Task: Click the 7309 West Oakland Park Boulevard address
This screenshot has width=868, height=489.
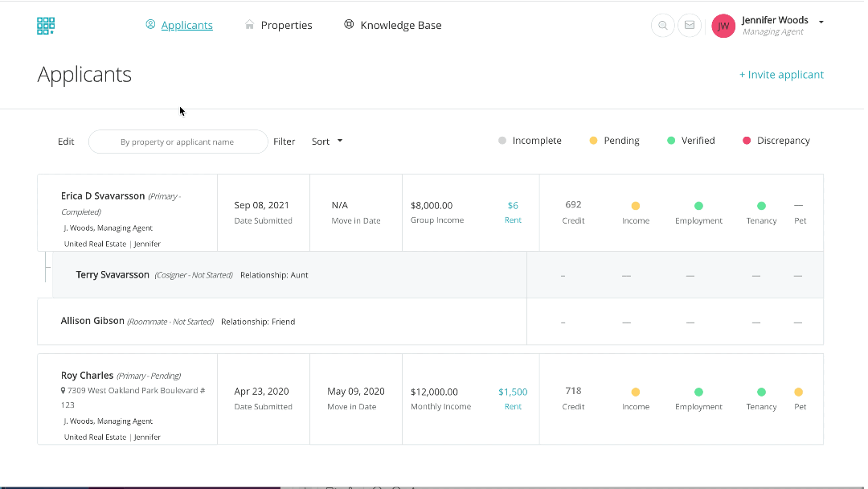Action: click(x=133, y=397)
